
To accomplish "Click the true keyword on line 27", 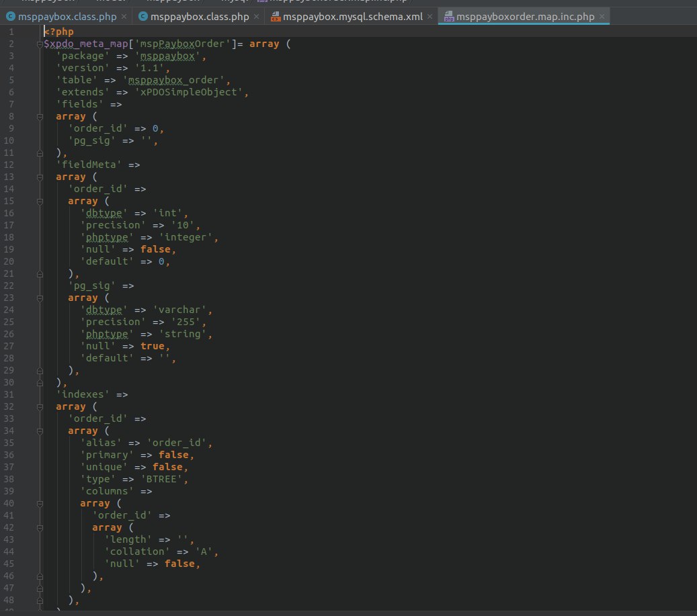I will (x=153, y=346).
